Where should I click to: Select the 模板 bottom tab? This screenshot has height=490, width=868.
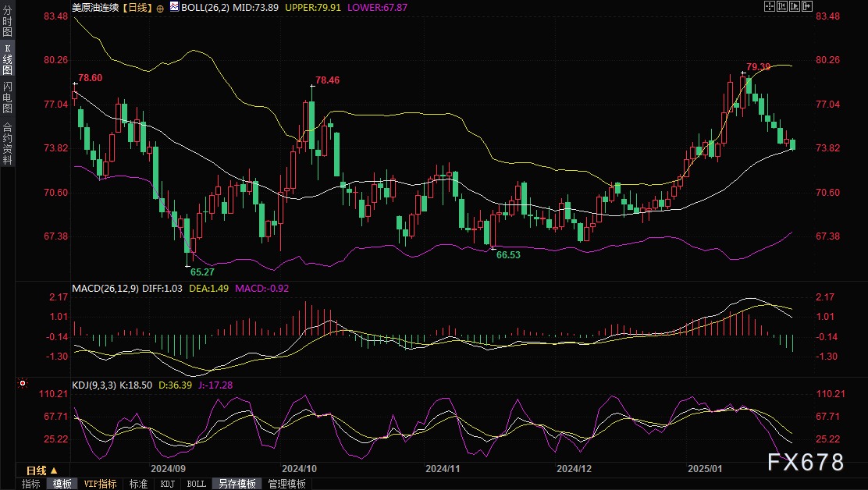click(62, 484)
